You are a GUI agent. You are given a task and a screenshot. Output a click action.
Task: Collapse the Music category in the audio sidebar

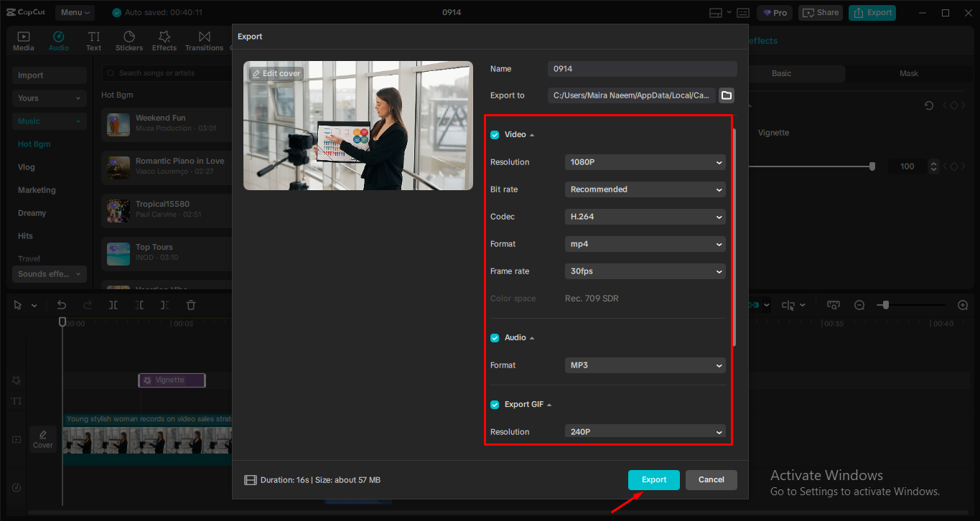tap(50, 121)
